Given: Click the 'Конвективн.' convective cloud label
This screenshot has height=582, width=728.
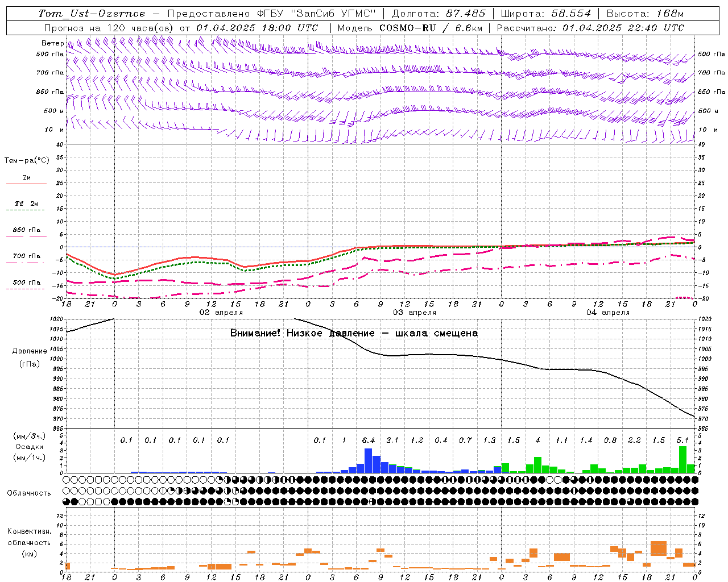Looking at the screenshot, I should click(x=29, y=531).
